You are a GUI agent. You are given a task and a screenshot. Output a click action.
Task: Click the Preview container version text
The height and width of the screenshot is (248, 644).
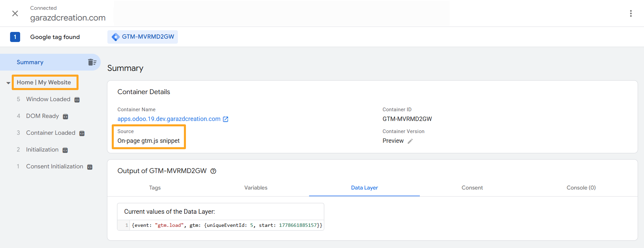[393, 141]
